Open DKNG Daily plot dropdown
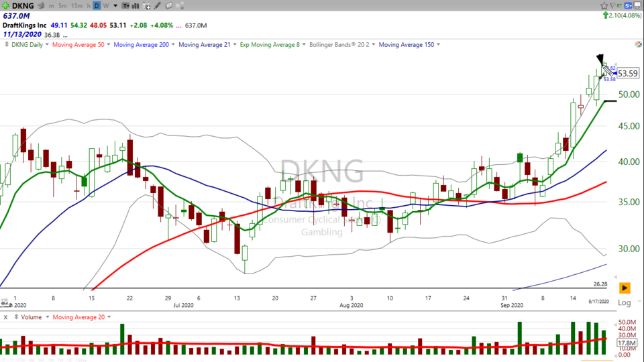Image resolution: width=644 pixels, height=362 pixels. pos(47,44)
